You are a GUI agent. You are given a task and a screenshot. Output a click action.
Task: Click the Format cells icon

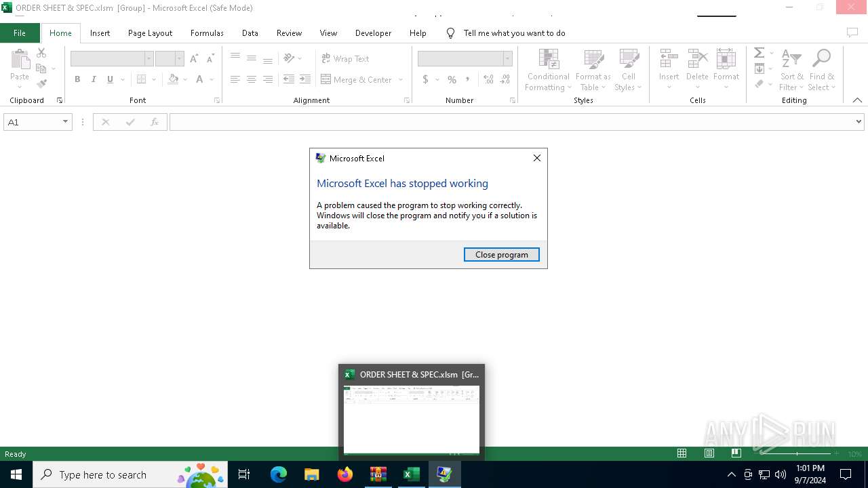point(726,59)
